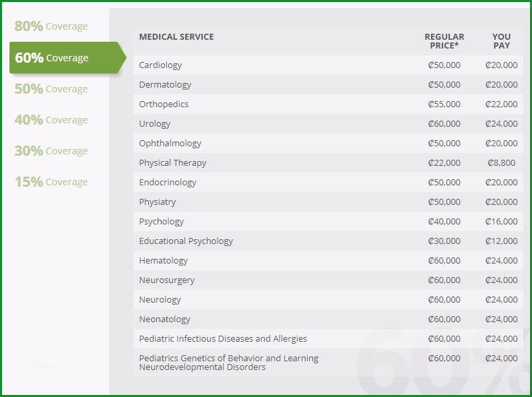View the 30% Coverage tab
This screenshot has height=397, width=532.
pyautogui.click(x=51, y=151)
